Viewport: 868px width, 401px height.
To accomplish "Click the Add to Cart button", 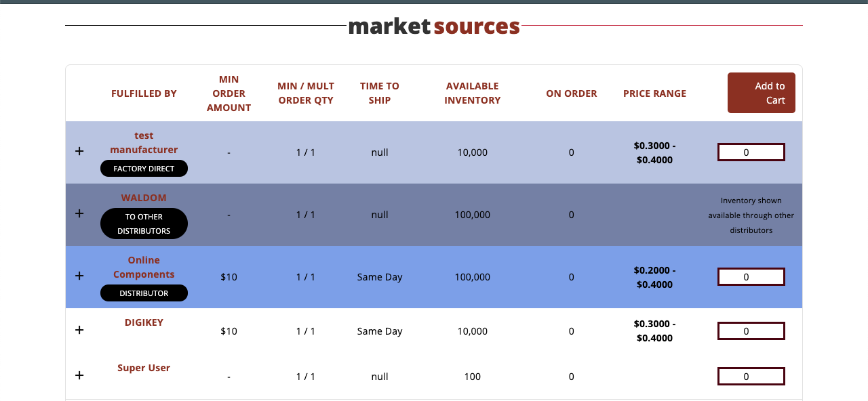I will tap(762, 93).
